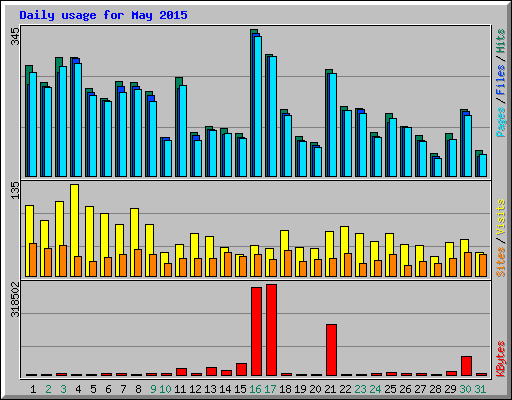Click day 9 on the x-axis

pos(153,389)
